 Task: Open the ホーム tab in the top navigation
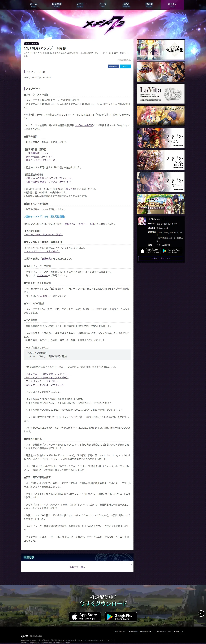pyautogui.click(x=34, y=5)
